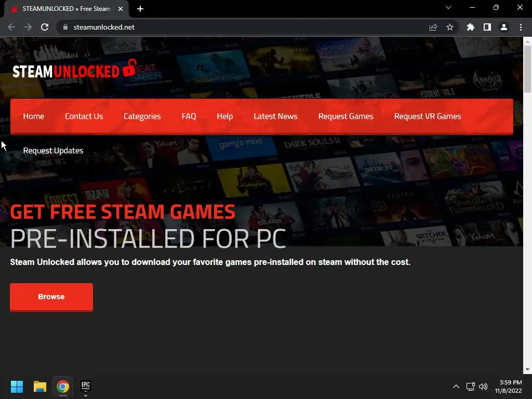Open the Windows Start menu
The width and height of the screenshot is (532, 399).
pyautogui.click(x=17, y=387)
